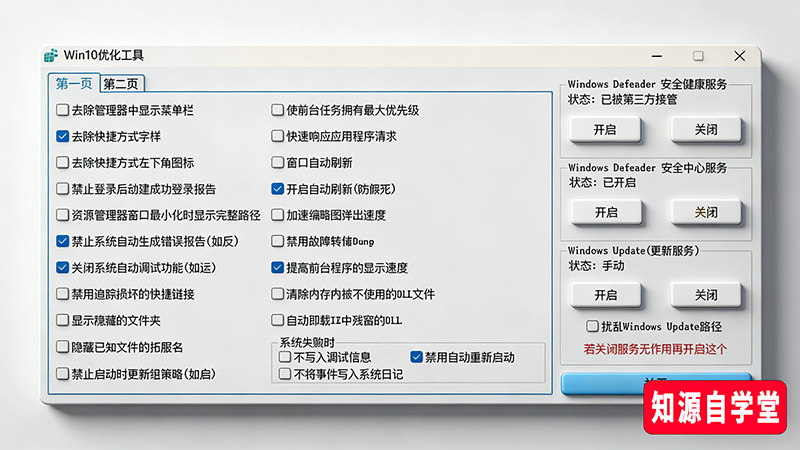
Task: Select the 第一页 tab
Action: tap(74, 84)
